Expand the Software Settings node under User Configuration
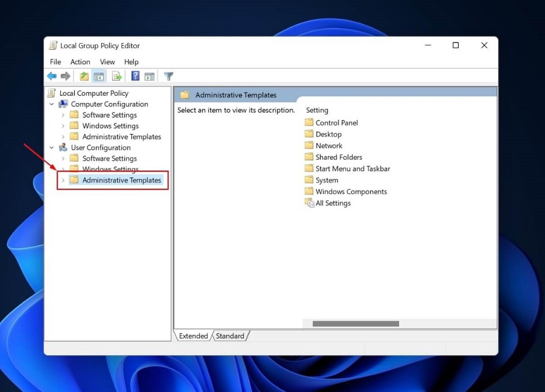Viewport: 545px width, 392px height. (x=63, y=158)
